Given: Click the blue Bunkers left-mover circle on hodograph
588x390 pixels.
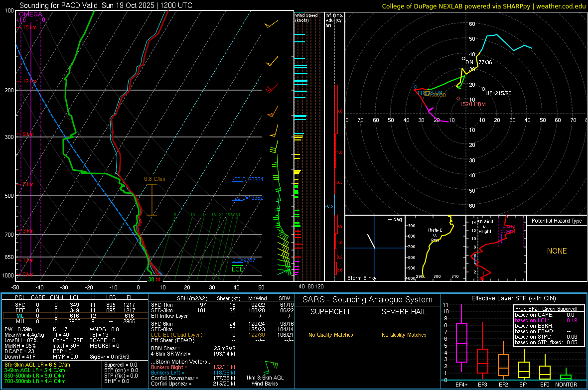Looking at the screenshot, I should coord(416,87).
